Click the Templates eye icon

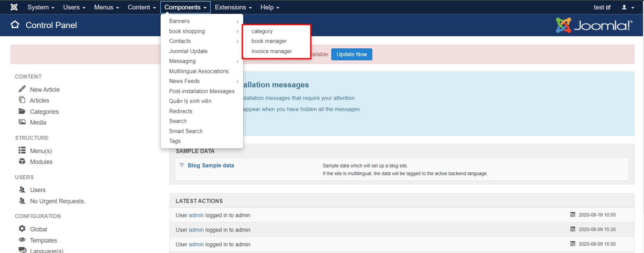[x=22, y=240]
